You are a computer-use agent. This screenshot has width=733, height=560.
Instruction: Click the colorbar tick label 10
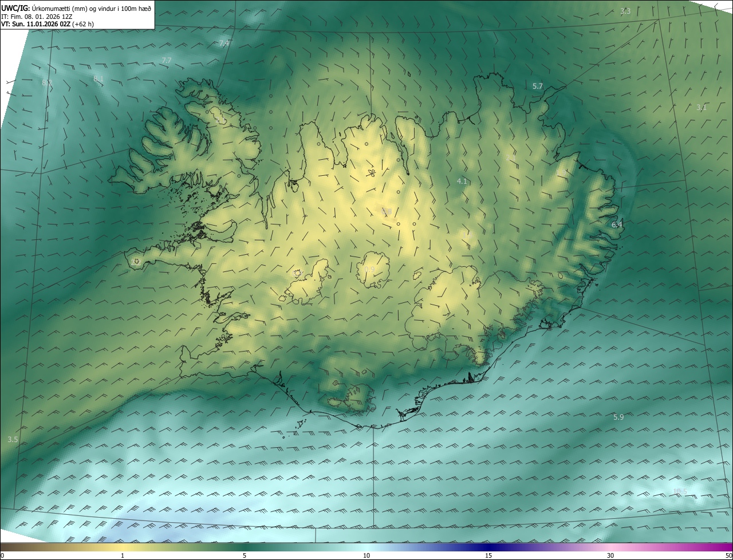tap(366, 555)
